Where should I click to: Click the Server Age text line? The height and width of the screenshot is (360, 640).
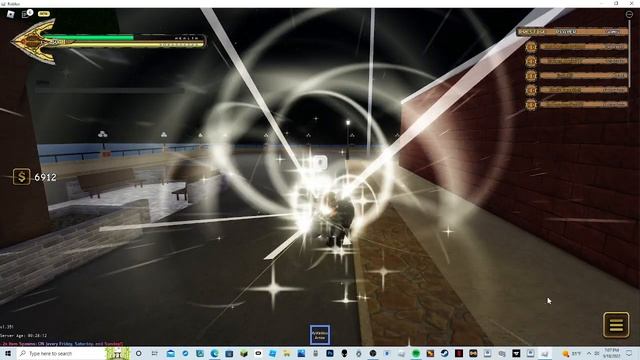pyautogui.click(x=24, y=336)
